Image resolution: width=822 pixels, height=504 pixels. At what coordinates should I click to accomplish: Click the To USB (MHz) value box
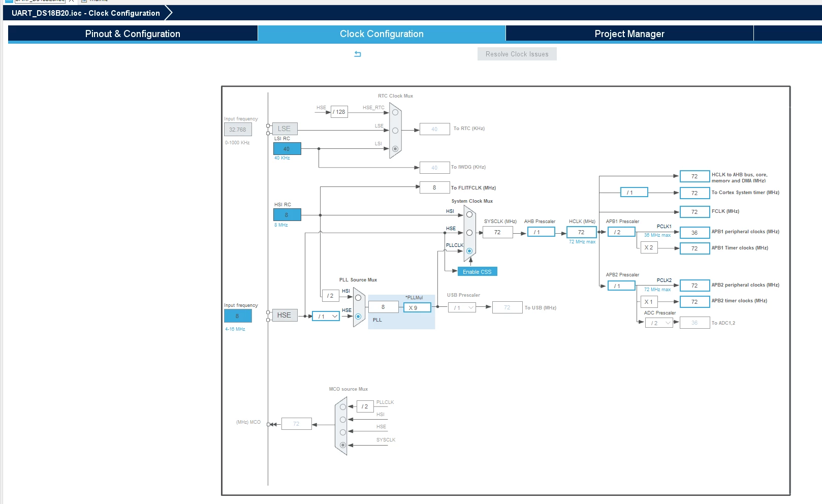pyautogui.click(x=507, y=307)
